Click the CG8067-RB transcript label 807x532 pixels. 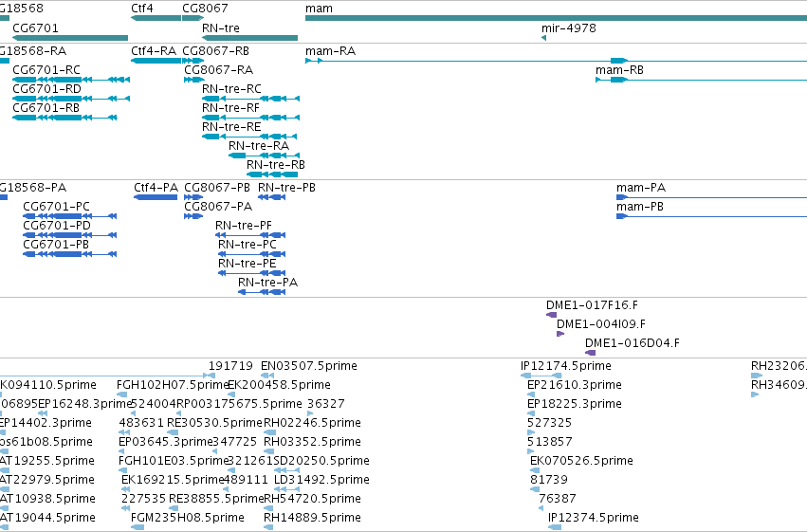[x=215, y=51]
